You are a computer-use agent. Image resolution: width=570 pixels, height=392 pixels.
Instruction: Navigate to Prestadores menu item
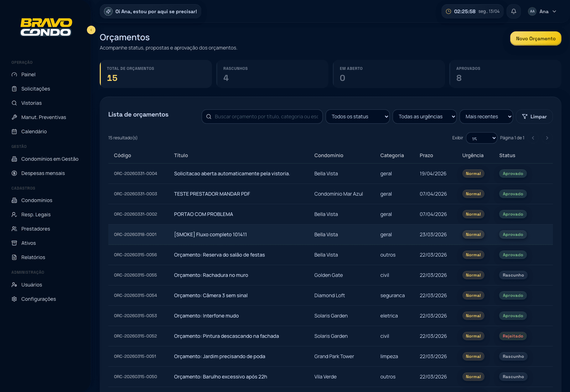point(36,229)
